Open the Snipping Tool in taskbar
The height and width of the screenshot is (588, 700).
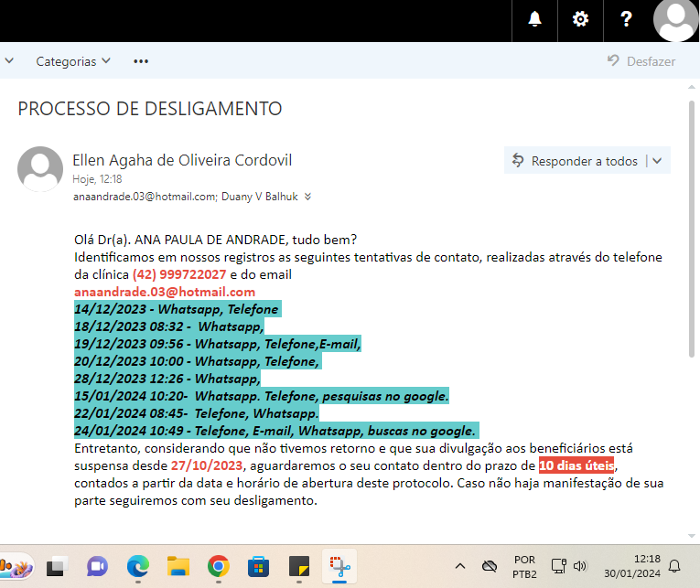[339, 566]
